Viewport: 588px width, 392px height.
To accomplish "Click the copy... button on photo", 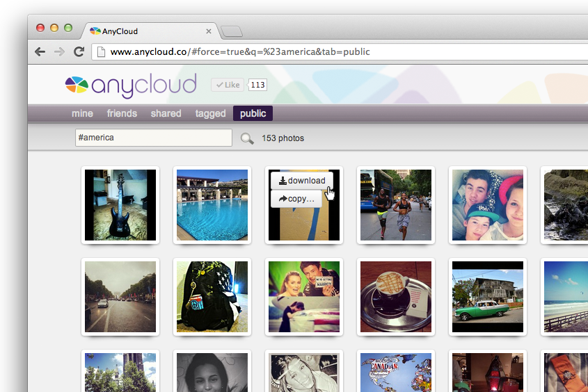I will tap(296, 199).
